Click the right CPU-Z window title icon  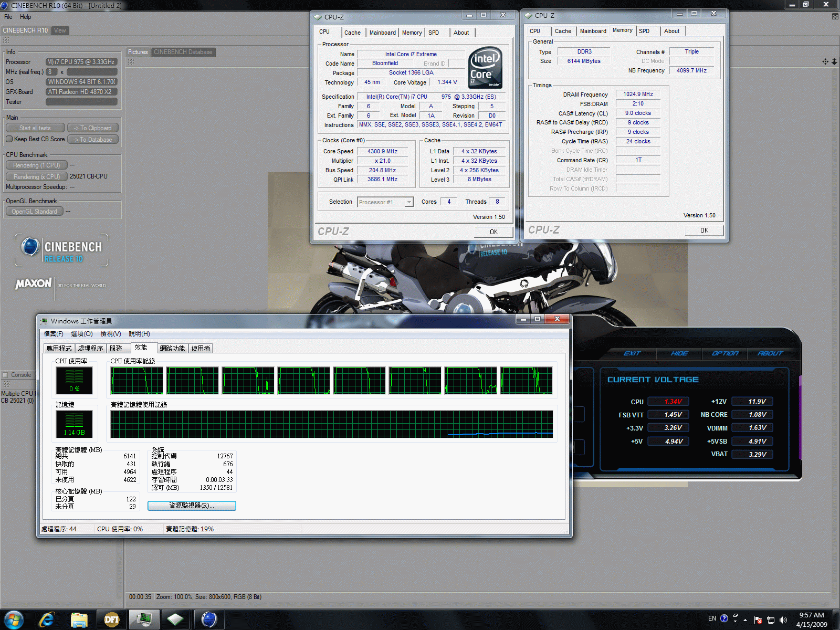tap(528, 15)
